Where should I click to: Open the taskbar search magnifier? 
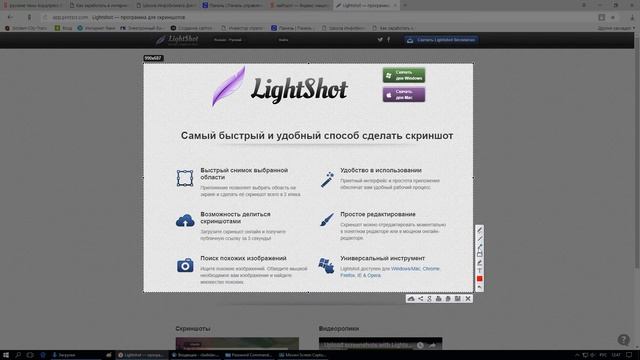pos(18,355)
